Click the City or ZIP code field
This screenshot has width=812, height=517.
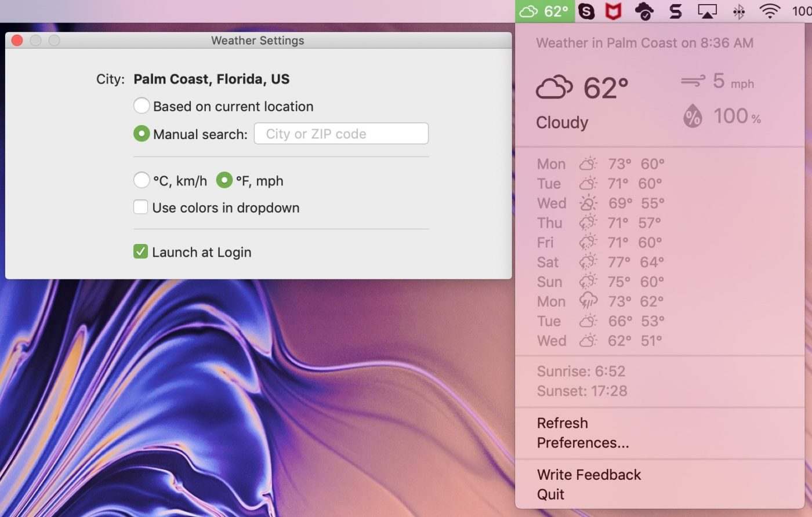tap(341, 134)
